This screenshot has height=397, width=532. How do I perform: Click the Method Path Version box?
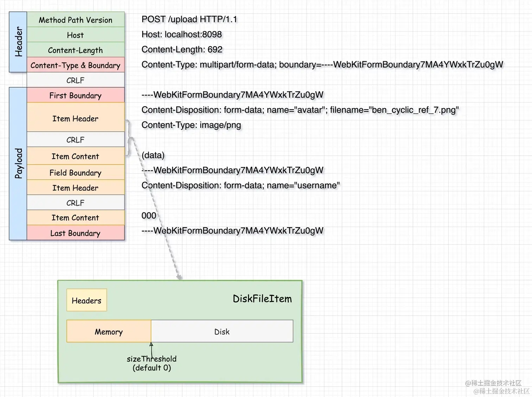pyautogui.click(x=75, y=20)
